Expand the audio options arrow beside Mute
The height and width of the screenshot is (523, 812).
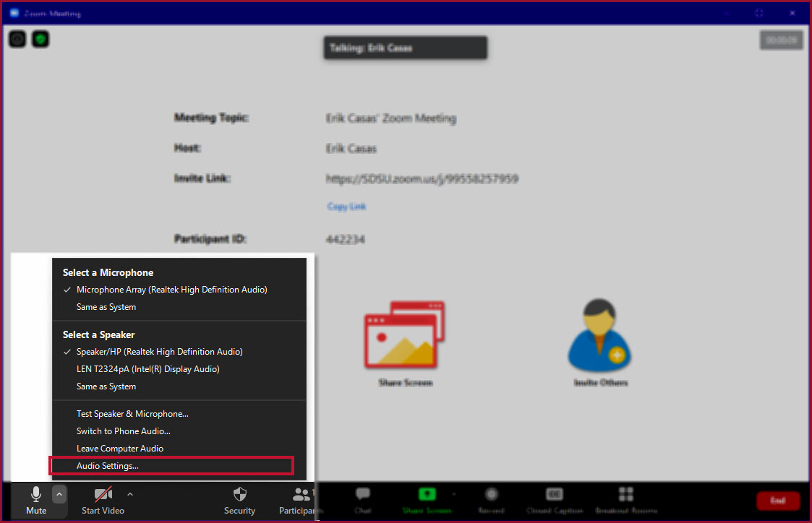pyautogui.click(x=59, y=495)
